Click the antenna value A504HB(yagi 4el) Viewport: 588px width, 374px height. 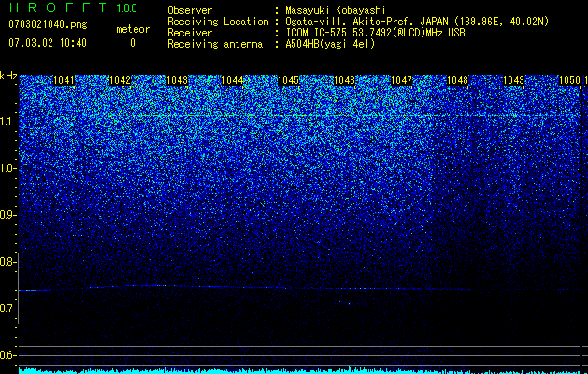coord(330,44)
